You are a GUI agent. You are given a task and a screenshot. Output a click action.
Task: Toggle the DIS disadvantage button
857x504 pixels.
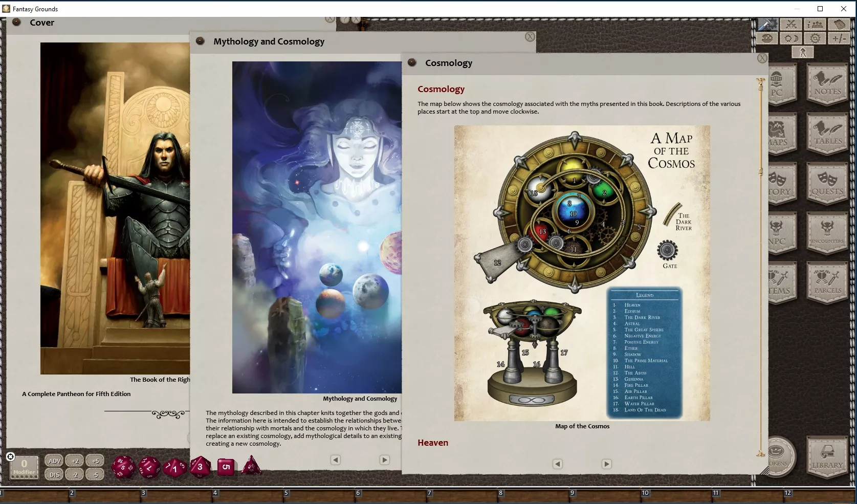[55, 475]
